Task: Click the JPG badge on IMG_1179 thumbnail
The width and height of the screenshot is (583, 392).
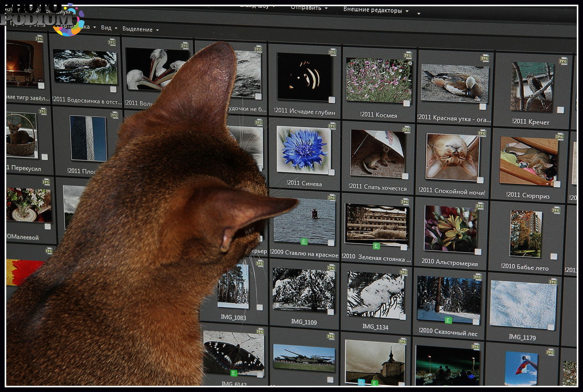Action: 553,282
